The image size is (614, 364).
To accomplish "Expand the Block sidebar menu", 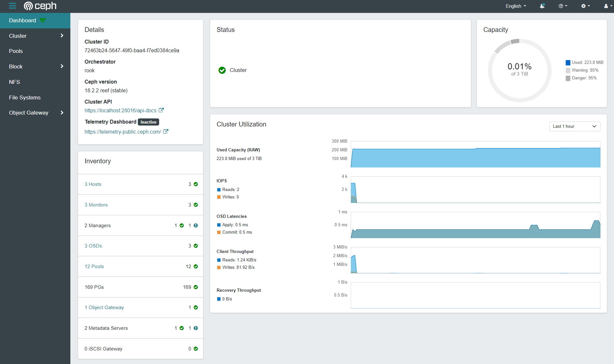I will click(35, 66).
